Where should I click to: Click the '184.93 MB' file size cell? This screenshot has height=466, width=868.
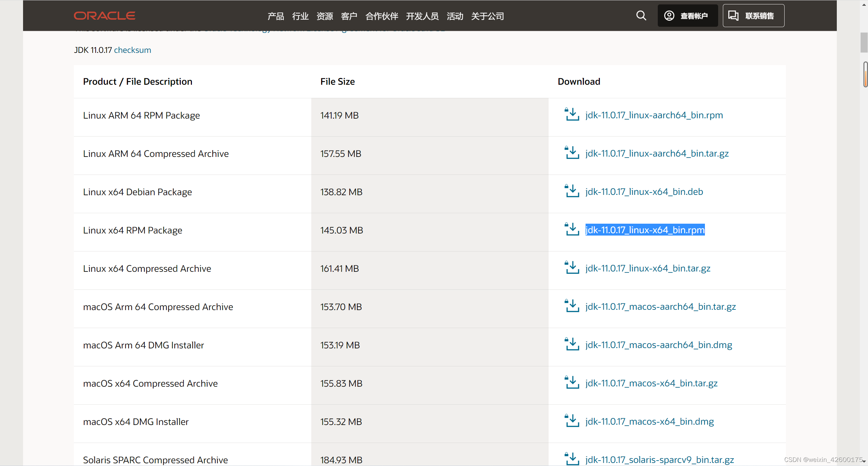tap(430, 454)
